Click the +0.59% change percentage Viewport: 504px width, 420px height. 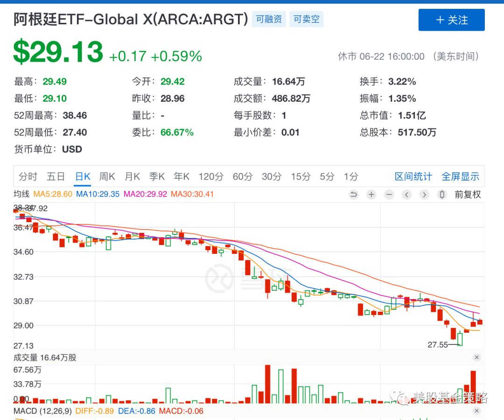click(x=176, y=56)
